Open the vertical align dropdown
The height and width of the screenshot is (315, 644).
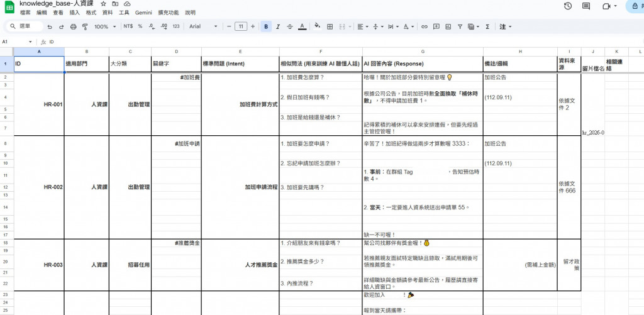coord(377,26)
